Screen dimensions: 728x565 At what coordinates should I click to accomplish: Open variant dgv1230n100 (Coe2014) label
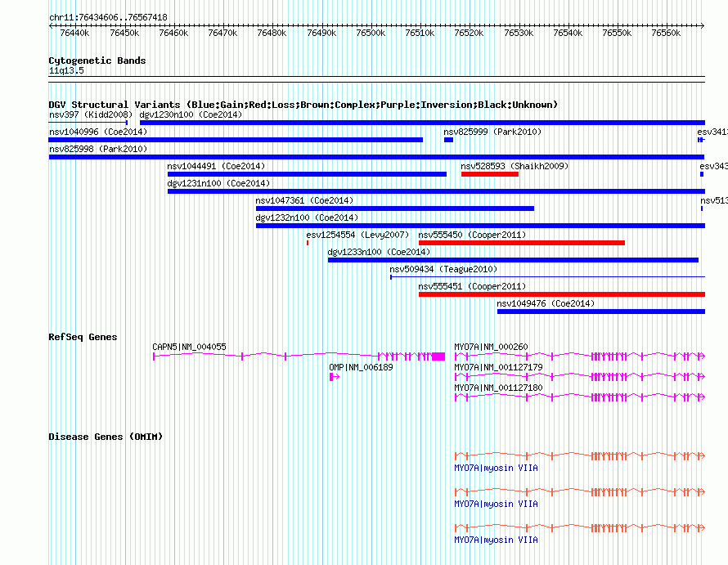click(191, 114)
